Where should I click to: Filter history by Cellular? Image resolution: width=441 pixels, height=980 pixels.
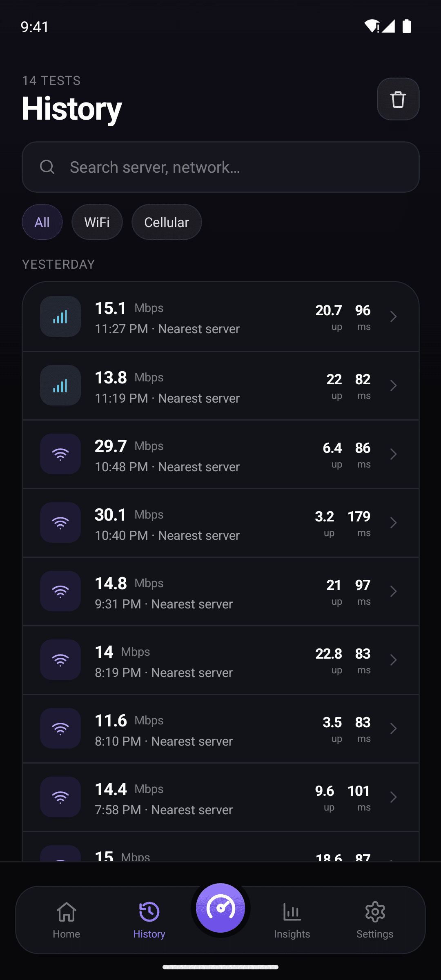tap(167, 222)
